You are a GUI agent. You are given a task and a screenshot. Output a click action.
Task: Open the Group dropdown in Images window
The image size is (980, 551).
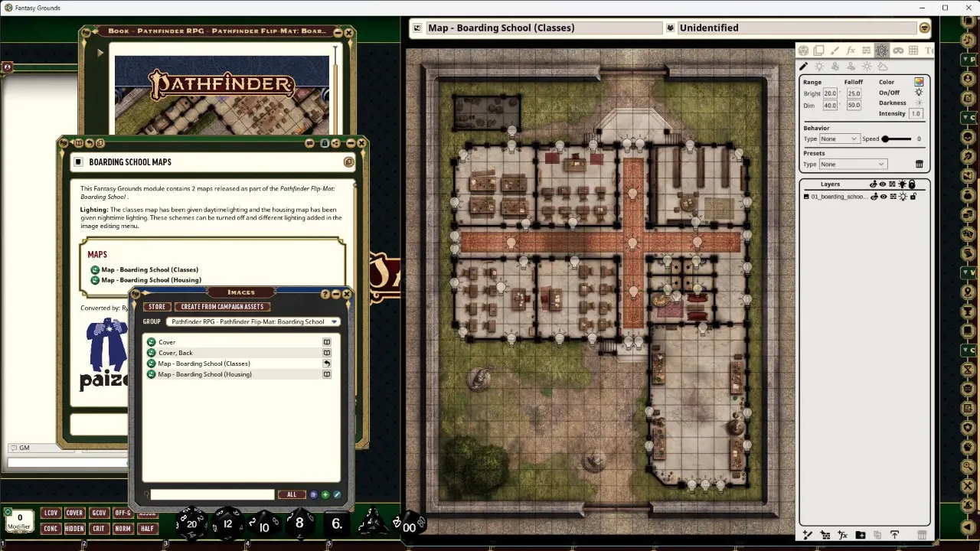[x=253, y=322]
